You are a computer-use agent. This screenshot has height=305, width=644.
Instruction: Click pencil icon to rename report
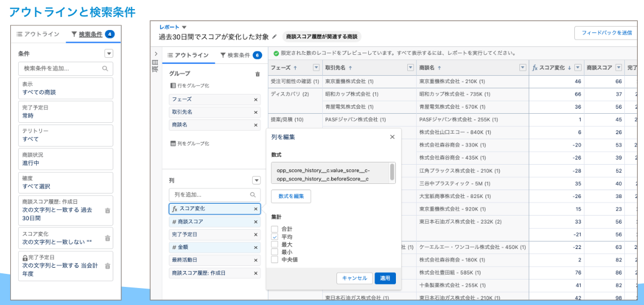tap(275, 37)
